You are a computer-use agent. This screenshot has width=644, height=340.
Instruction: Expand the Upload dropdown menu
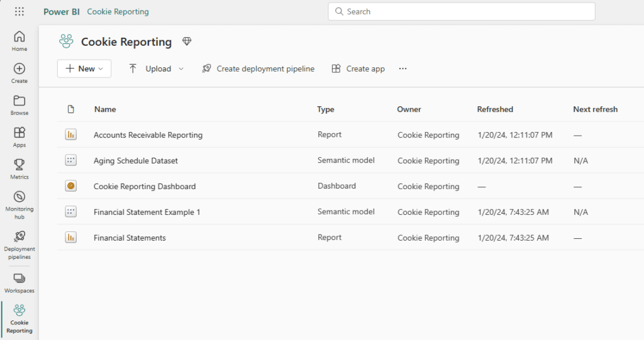click(157, 69)
